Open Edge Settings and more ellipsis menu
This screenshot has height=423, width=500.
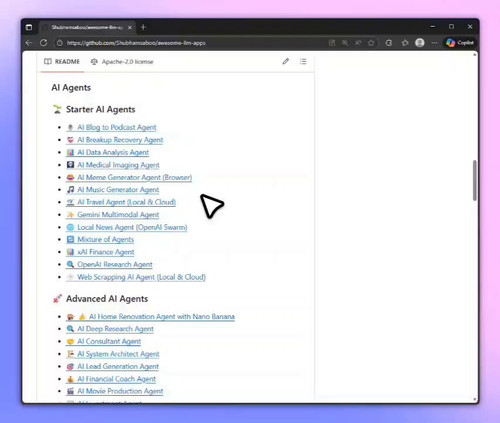[x=434, y=43]
